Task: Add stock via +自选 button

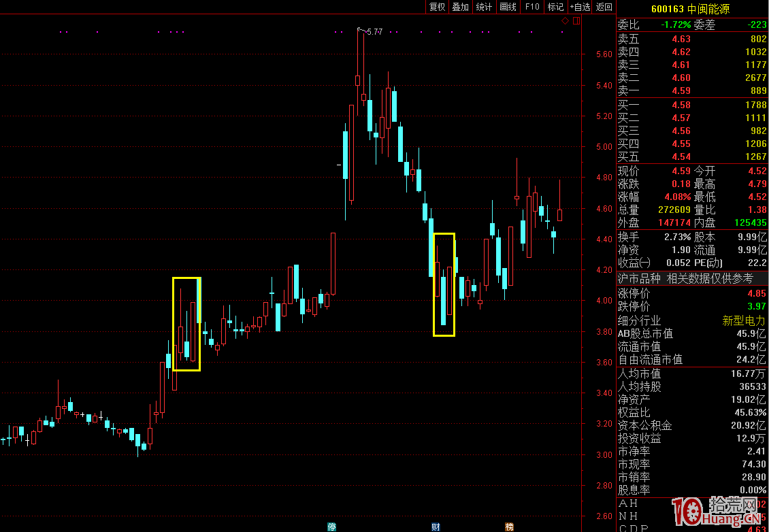Action: click(x=580, y=7)
